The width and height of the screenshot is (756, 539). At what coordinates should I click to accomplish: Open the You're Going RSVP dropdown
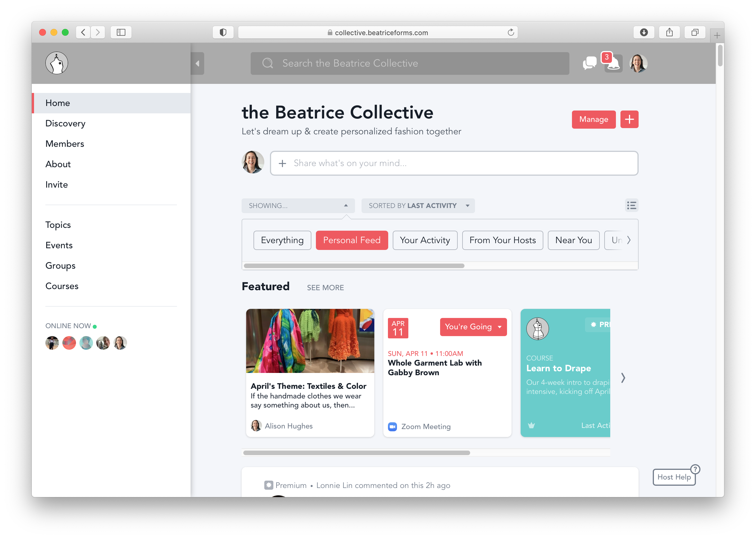pyautogui.click(x=473, y=327)
